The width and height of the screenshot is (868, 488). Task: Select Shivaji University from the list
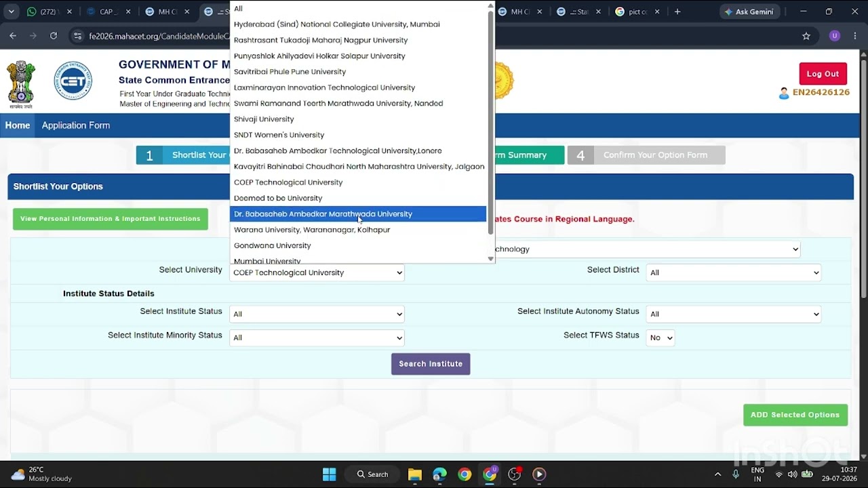(x=358, y=119)
